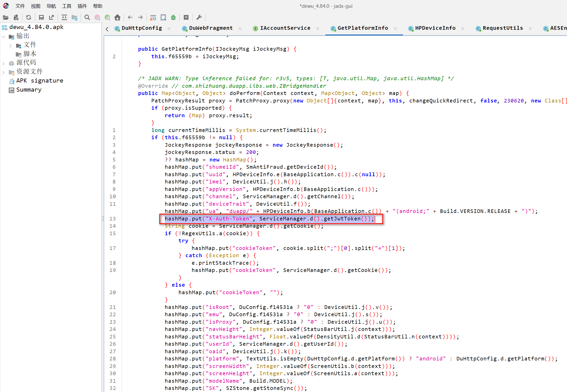Close the DuHttpConfig tab

[x=169, y=28]
